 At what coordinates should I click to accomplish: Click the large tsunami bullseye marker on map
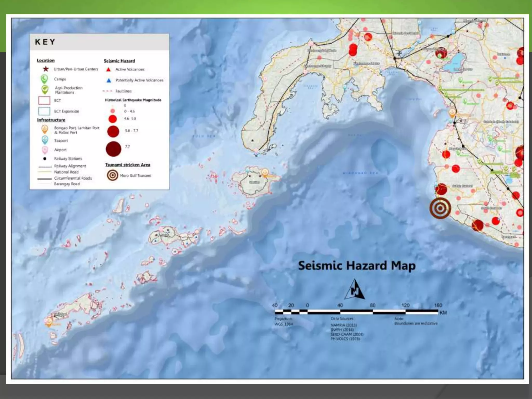coord(440,208)
